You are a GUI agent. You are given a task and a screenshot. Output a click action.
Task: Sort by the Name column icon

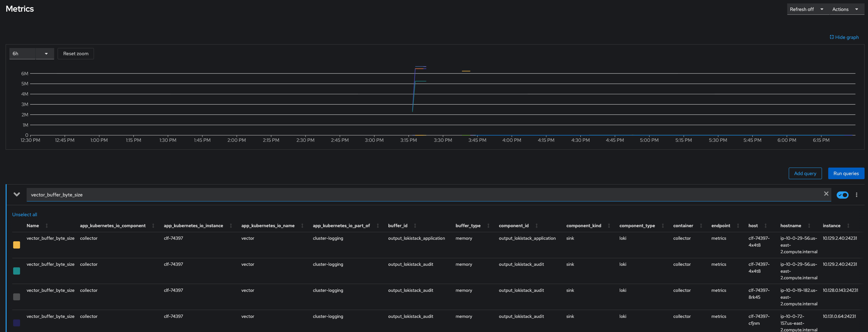(46, 226)
